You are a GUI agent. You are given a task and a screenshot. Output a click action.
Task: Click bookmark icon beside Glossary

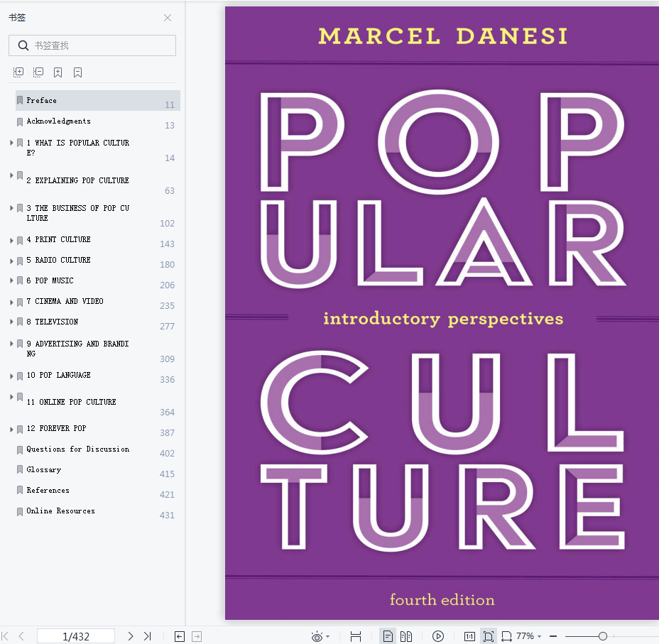click(x=20, y=469)
